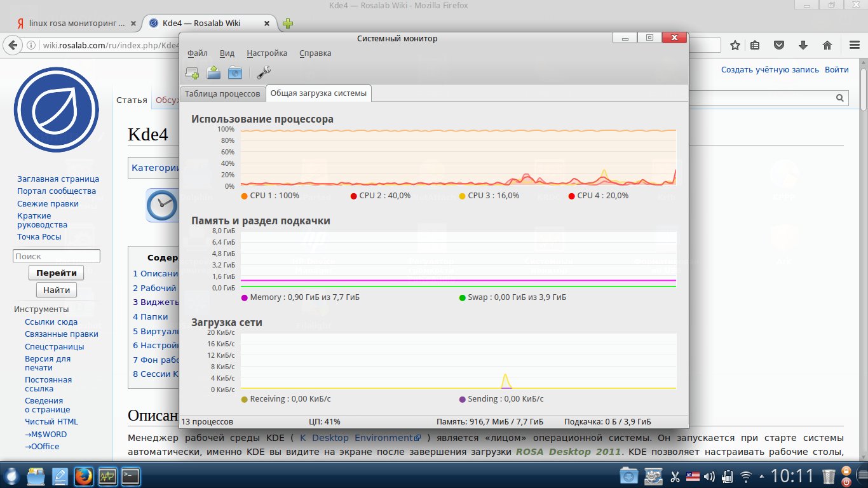Show Firefox bookmarks list icon
868x488 pixels.
[754, 45]
